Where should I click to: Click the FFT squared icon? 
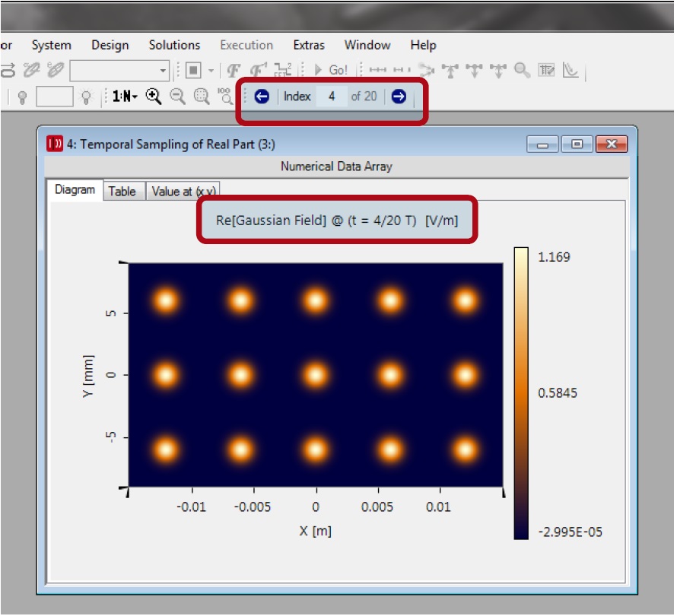tap(283, 70)
